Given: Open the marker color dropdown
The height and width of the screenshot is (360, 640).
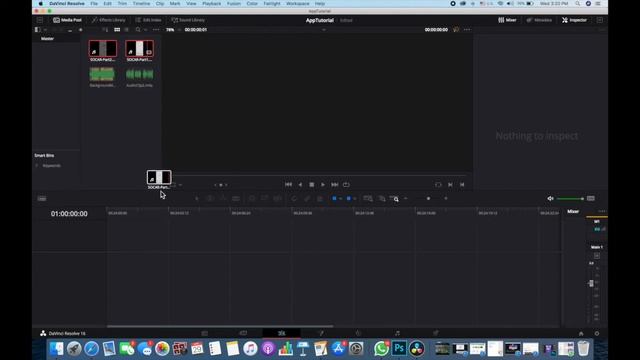Looking at the screenshot, I should [354, 199].
